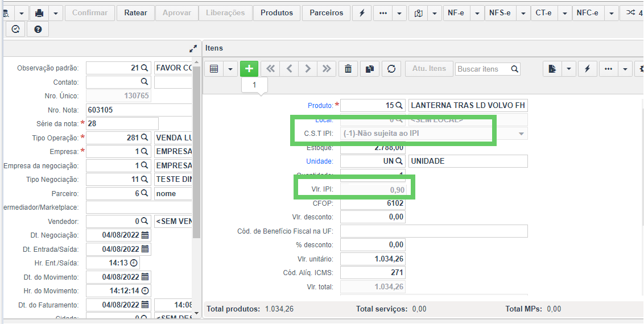Go to previous item arrow
The image size is (644, 324).
click(289, 69)
